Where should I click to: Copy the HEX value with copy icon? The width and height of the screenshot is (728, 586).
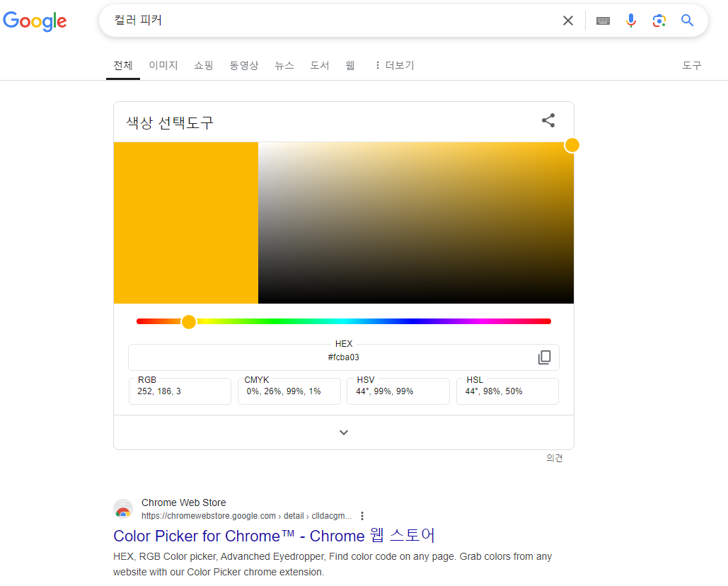(x=544, y=357)
